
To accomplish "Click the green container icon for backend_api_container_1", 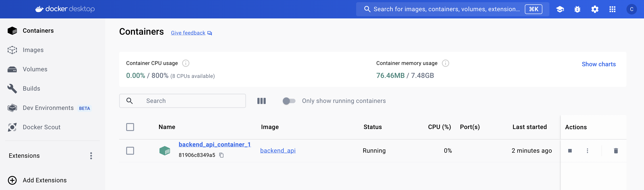I will pyautogui.click(x=165, y=151).
